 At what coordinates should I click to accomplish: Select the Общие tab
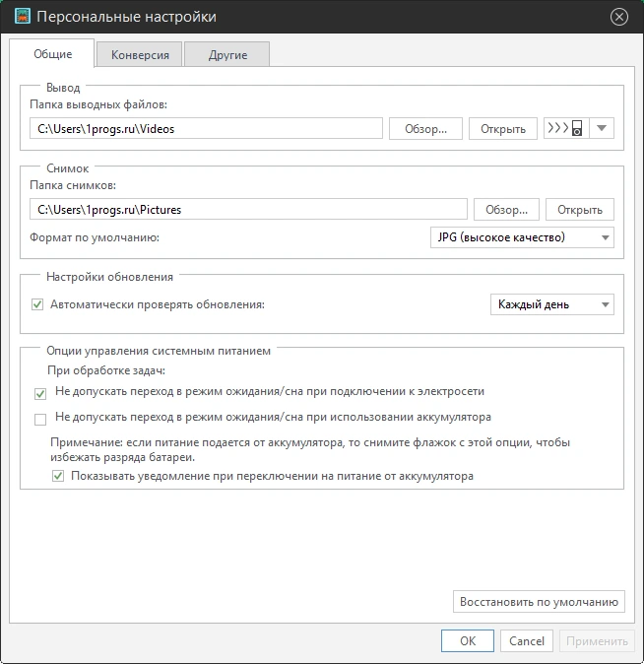point(52,54)
